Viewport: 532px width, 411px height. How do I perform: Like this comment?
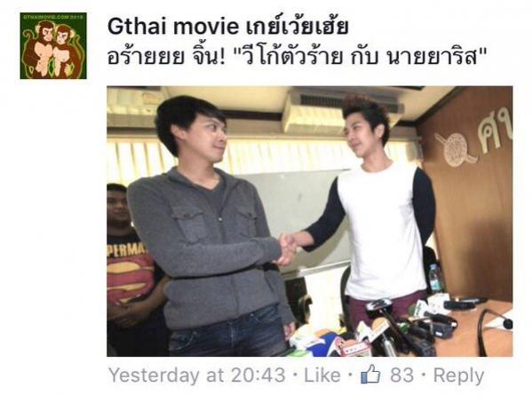coord(322,375)
